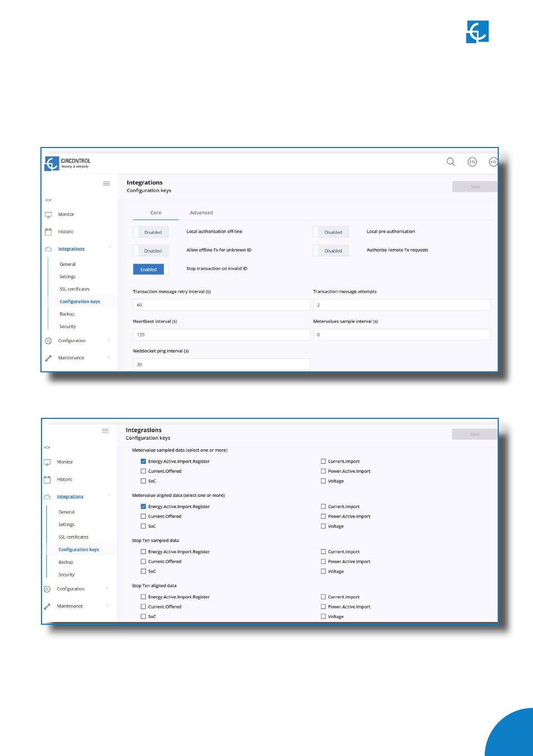Click the search magnifier icon in the upper screenshot
This screenshot has height=756, width=533.
451,162
